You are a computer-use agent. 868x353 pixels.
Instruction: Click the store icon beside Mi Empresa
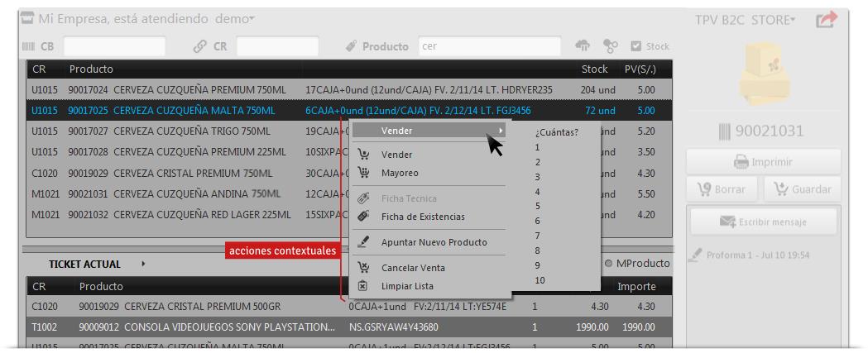[x=27, y=18]
